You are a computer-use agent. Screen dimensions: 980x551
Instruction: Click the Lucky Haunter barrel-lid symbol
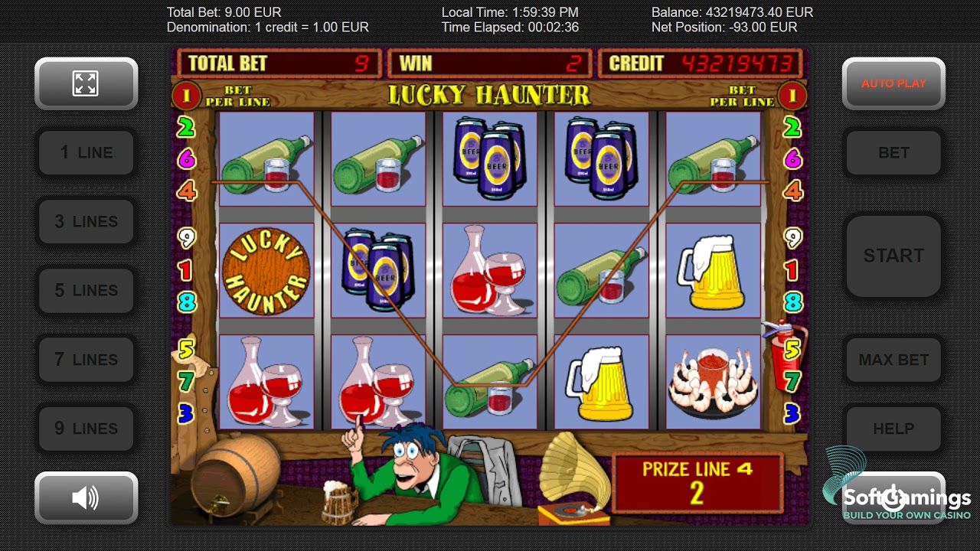(266, 271)
